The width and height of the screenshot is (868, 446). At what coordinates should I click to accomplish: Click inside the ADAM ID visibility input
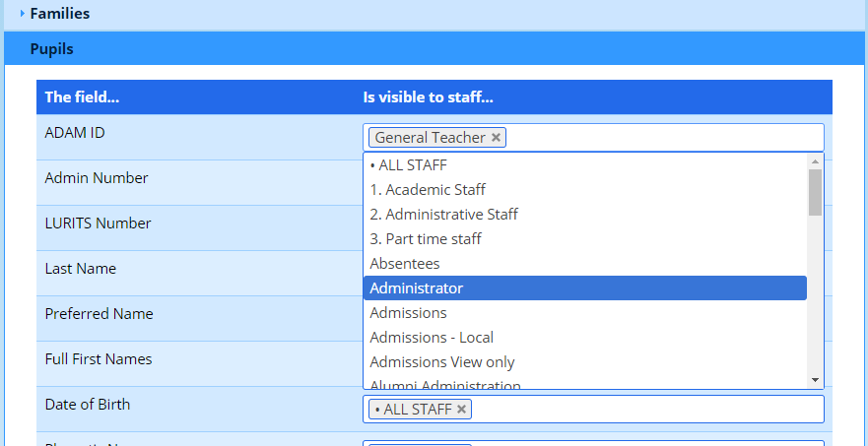click(x=660, y=138)
